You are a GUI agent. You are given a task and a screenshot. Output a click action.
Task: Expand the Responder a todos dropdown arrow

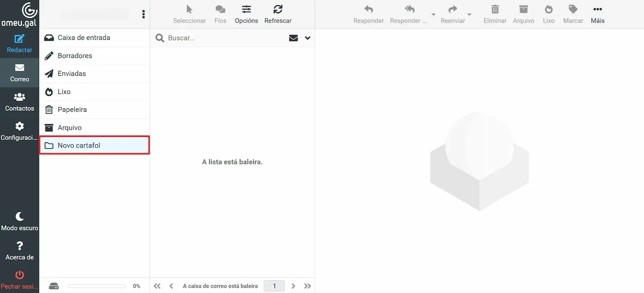coord(433,15)
